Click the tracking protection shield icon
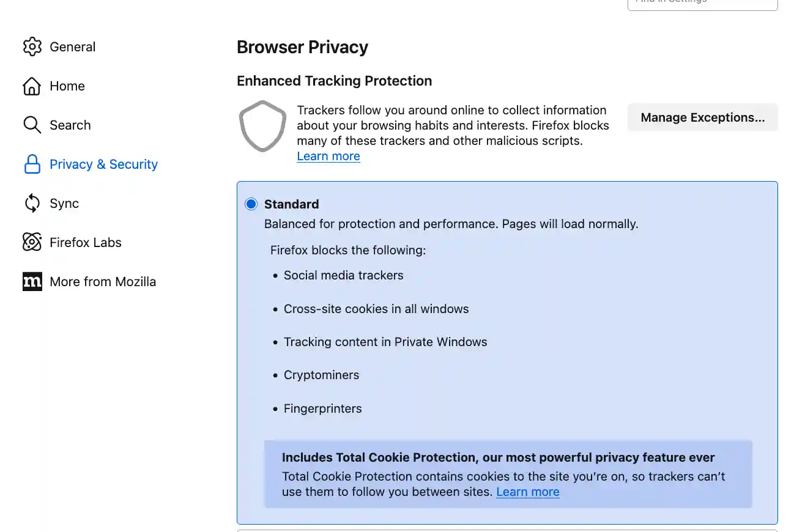 click(x=262, y=127)
